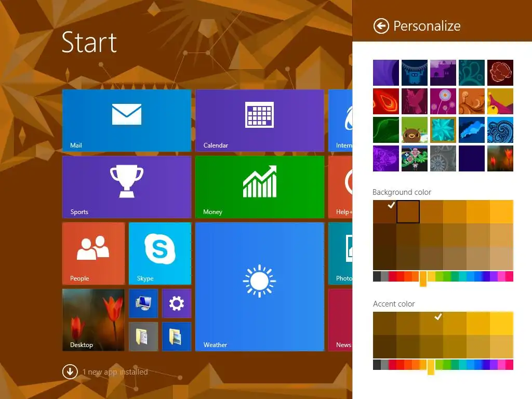Open the Calendar tile

click(x=260, y=121)
